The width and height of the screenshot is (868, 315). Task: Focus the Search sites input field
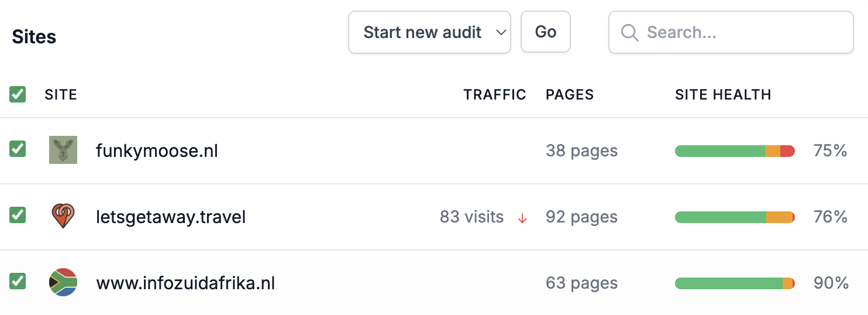pyautogui.click(x=731, y=32)
